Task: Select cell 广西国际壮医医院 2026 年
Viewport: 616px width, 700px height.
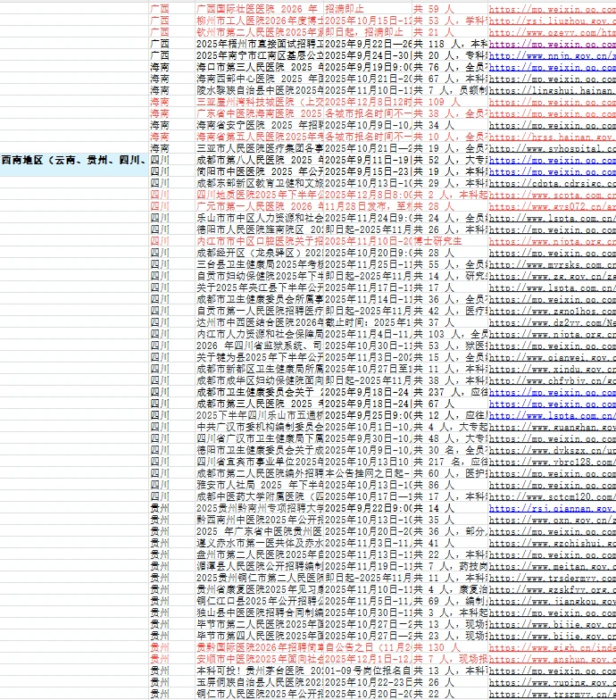Action: pos(260,9)
